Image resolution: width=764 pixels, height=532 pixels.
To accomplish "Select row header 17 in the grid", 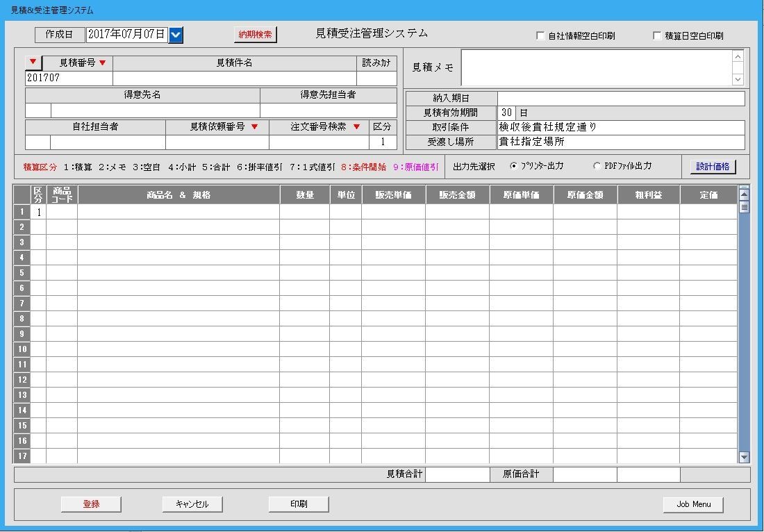I will pos(22,456).
